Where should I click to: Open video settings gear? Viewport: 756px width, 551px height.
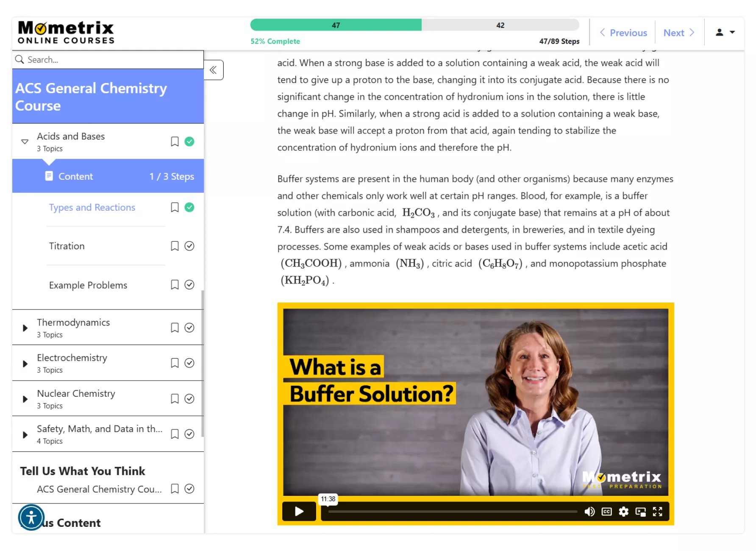point(623,512)
